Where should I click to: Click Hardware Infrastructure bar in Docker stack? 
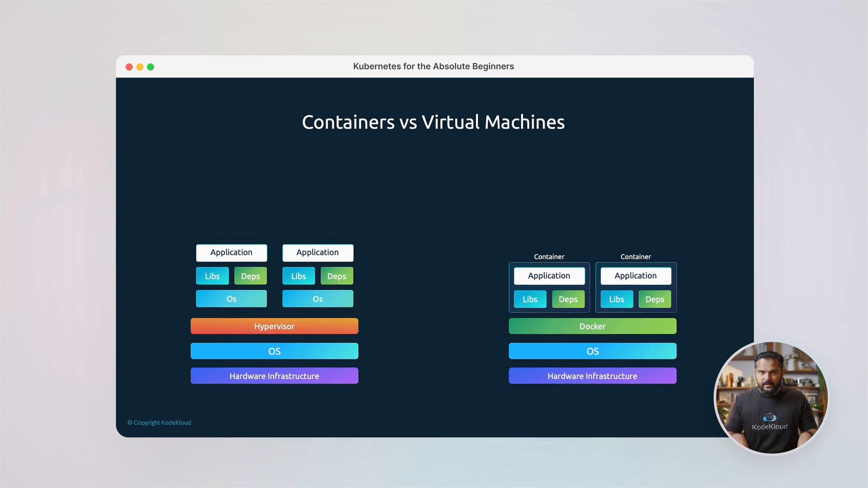(x=593, y=376)
